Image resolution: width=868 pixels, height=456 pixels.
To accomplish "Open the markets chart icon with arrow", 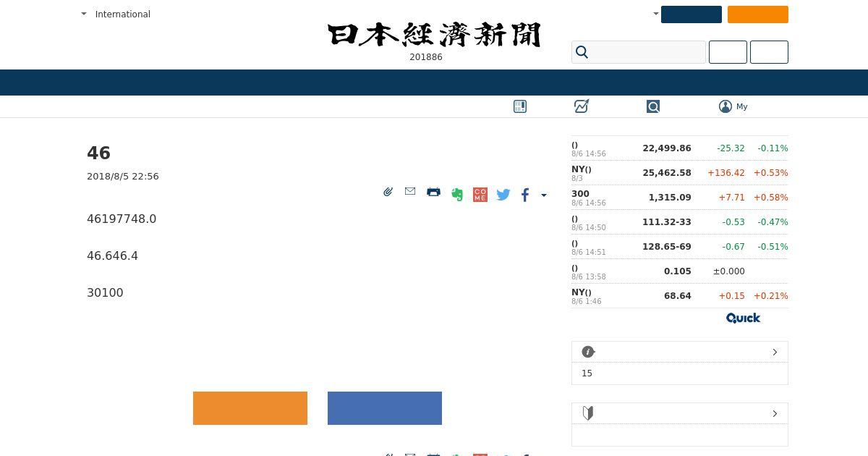I will 582,106.
